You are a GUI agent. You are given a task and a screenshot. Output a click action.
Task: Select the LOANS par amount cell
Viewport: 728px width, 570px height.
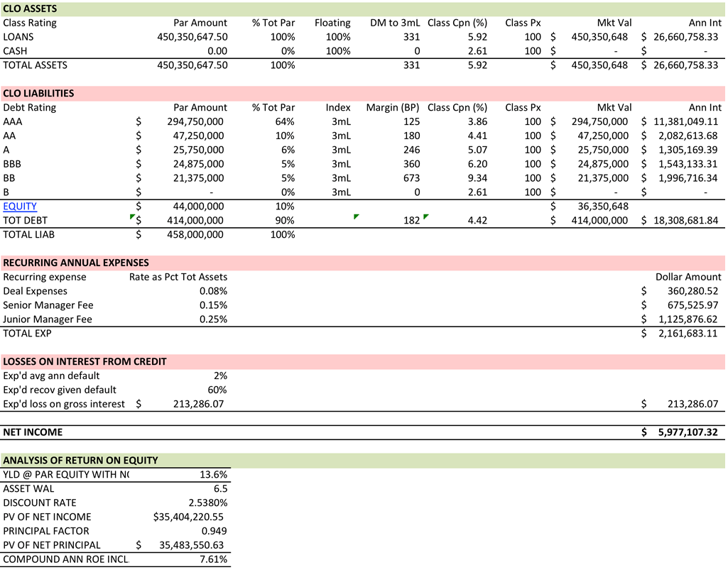(x=192, y=37)
